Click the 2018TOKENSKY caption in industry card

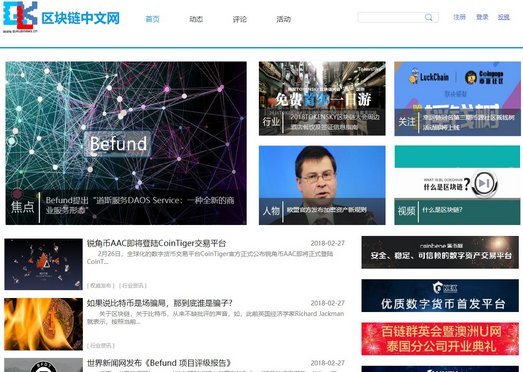click(x=335, y=122)
